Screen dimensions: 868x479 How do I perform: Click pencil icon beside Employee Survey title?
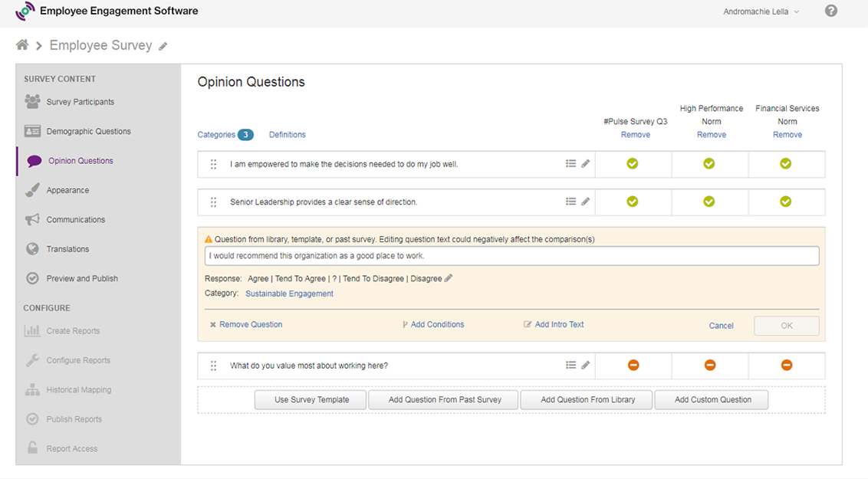pyautogui.click(x=163, y=47)
